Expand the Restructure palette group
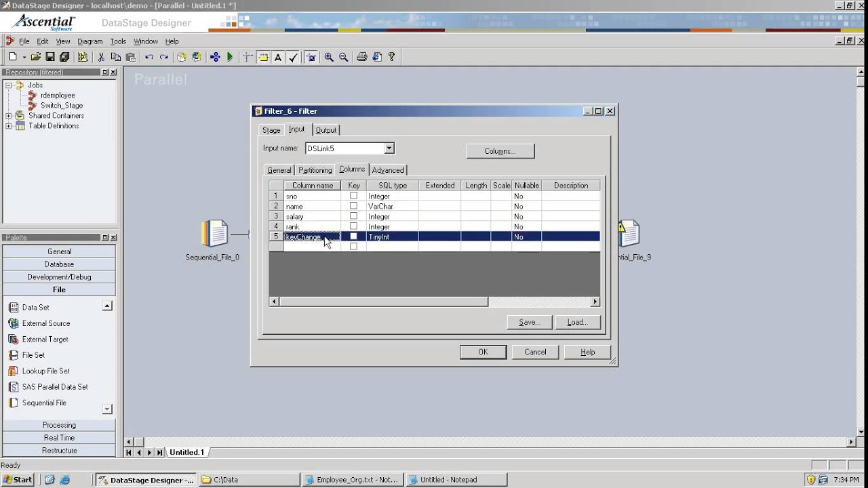This screenshot has height=488, width=868. tap(59, 450)
